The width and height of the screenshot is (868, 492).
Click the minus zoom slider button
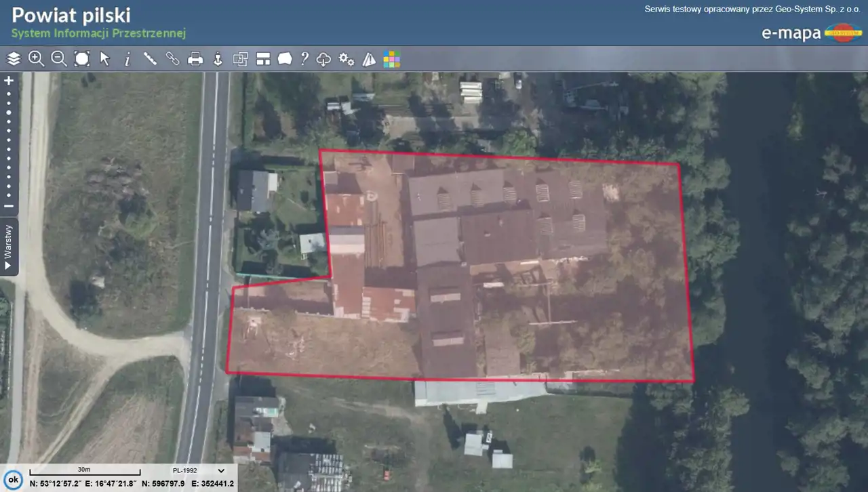pyautogui.click(x=9, y=206)
